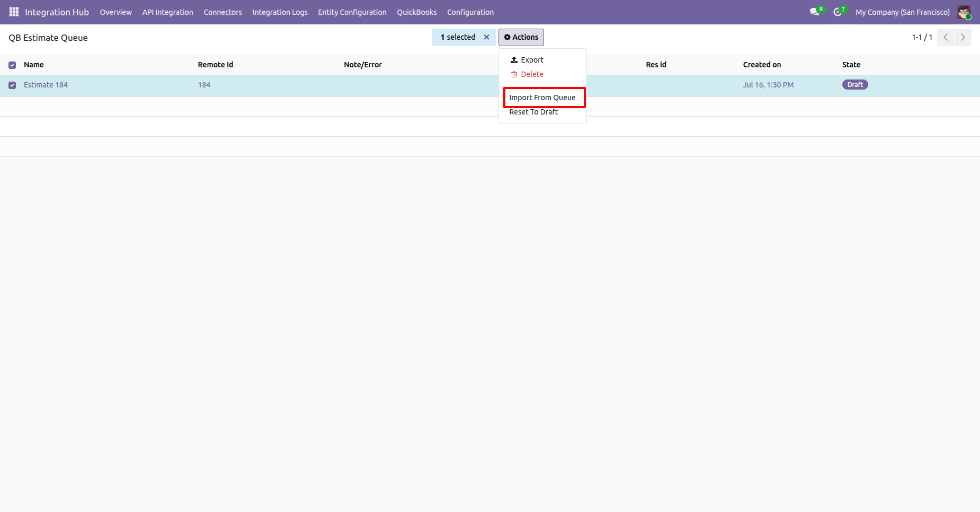The image size is (980, 512).
Task: Go to previous page arrow
Action: click(946, 37)
